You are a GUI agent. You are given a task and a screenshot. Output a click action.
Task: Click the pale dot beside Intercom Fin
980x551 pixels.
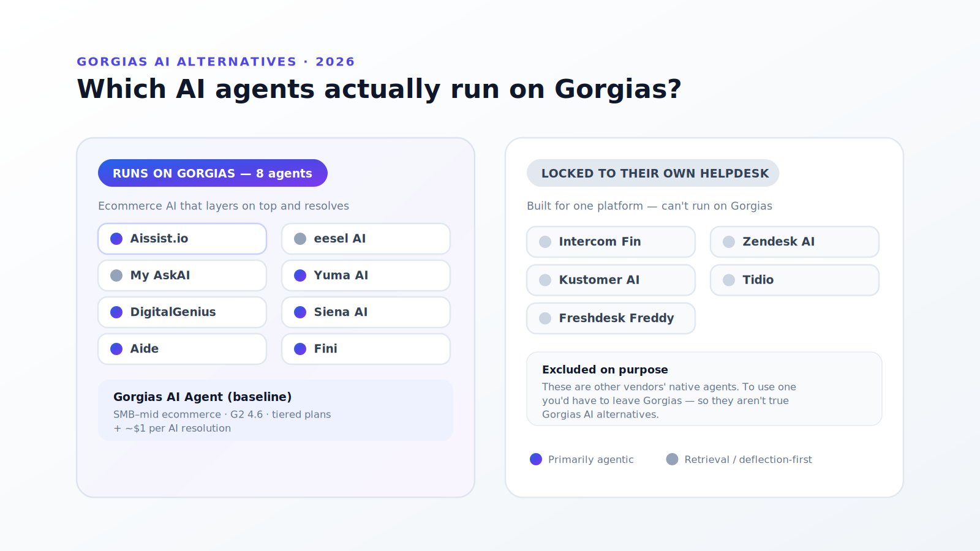tap(545, 242)
